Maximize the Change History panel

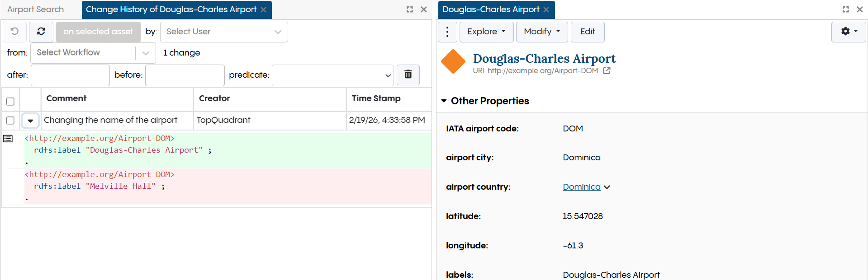point(410,9)
